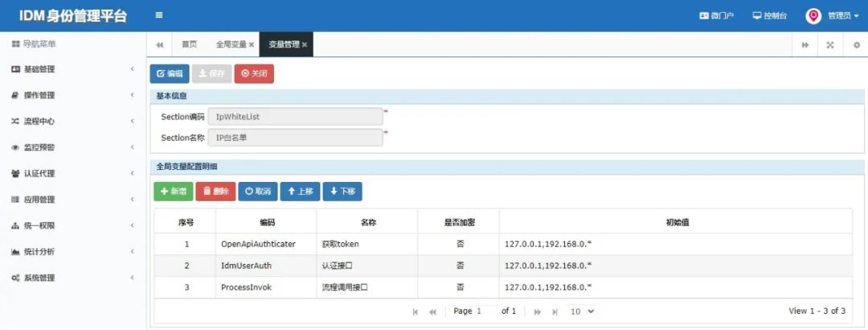Select the IdmUserAuth row cell
Image resolution: width=868 pixels, height=330 pixels.
[266, 266]
